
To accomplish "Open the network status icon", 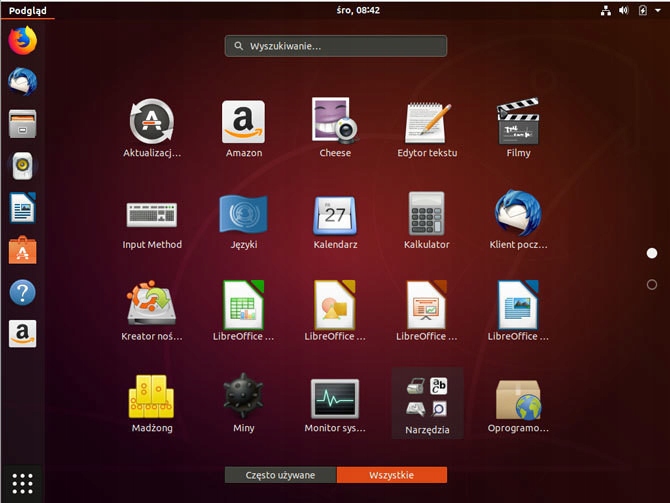I will pos(605,10).
